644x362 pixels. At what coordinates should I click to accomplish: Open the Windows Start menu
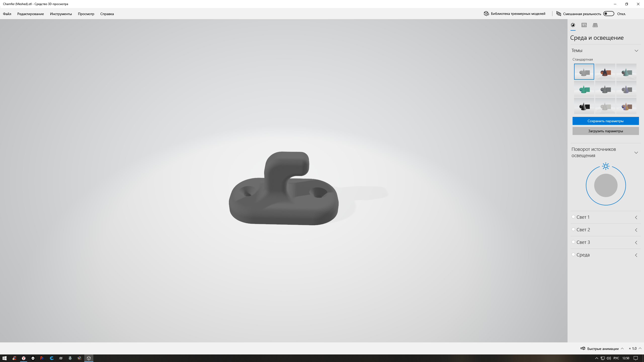5,358
